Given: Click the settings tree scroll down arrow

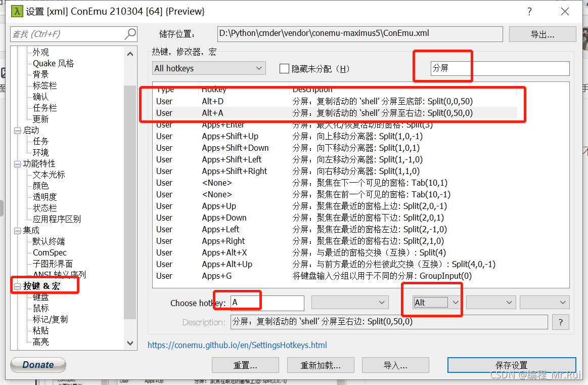Looking at the screenshot, I should coord(130,343).
